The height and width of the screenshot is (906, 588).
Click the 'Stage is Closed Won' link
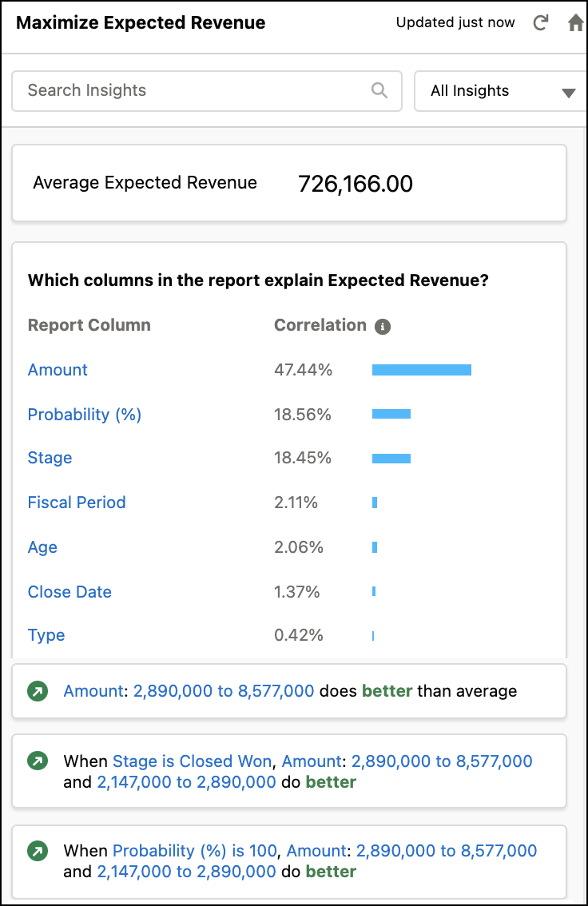192,761
